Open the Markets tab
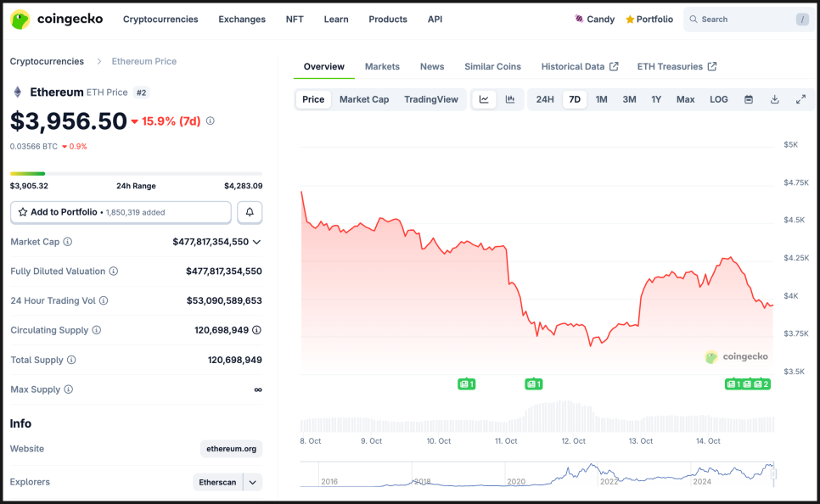This screenshot has height=504, width=820. 382,66
